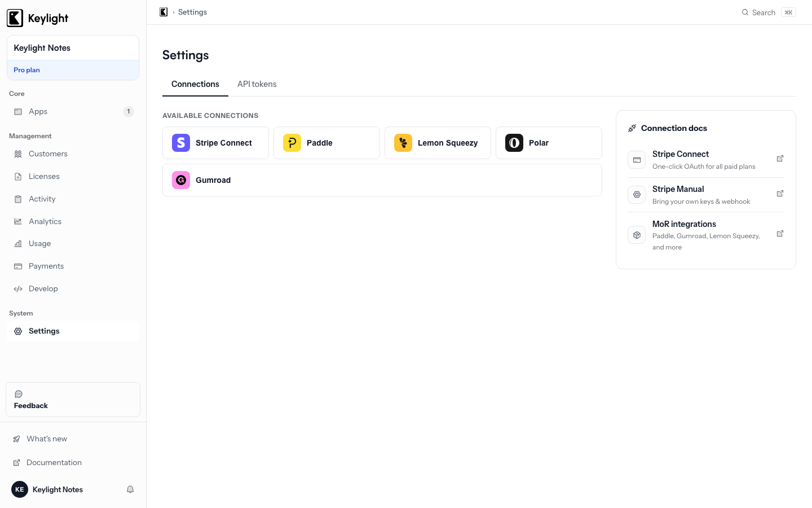Click the plug icon beside Connection docs
Screen dimensions: 812x508
coord(632,128)
